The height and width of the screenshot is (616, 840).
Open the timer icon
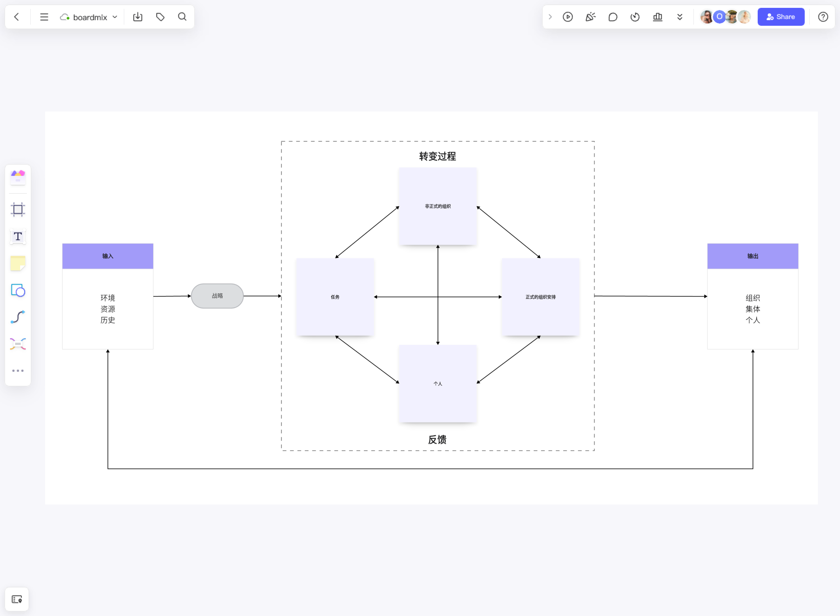[635, 17]
